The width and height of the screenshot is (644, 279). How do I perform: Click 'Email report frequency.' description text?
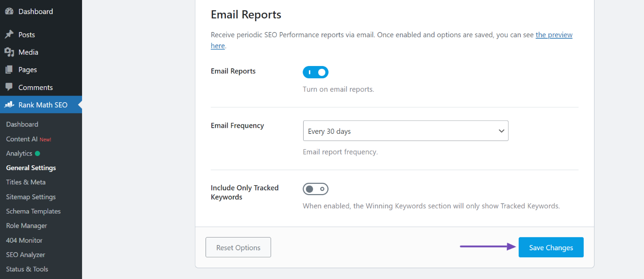340,152
